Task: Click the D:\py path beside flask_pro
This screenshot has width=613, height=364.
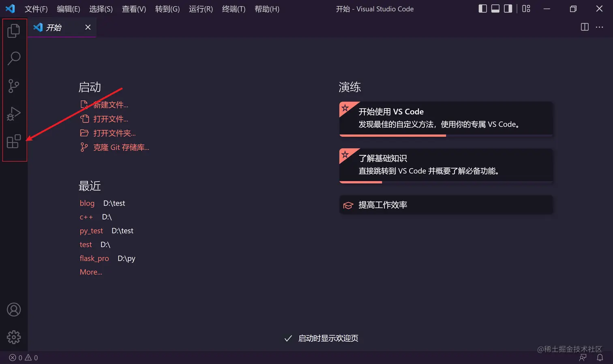Action: tap(126, 259)
